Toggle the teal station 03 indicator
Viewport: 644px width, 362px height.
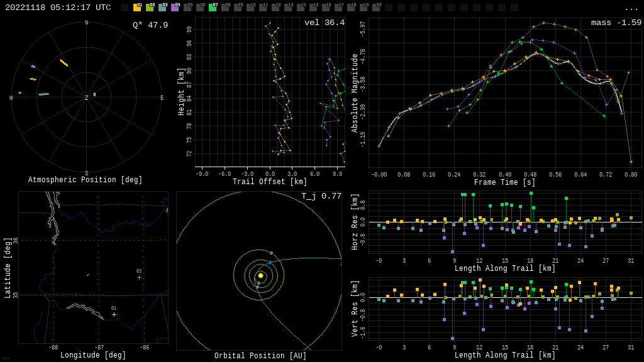click(162, 8)
